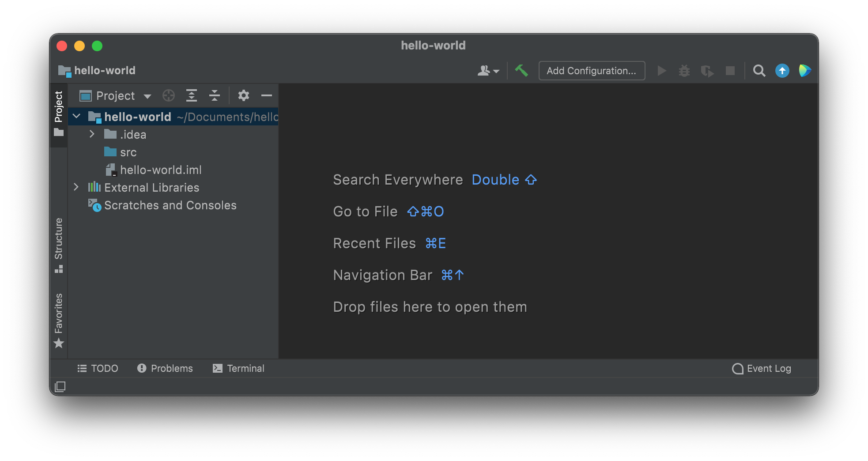Click the Go to File hint text
Image resolution: width=868 pixels, height=461 pixels.
[x=365, y=212]
